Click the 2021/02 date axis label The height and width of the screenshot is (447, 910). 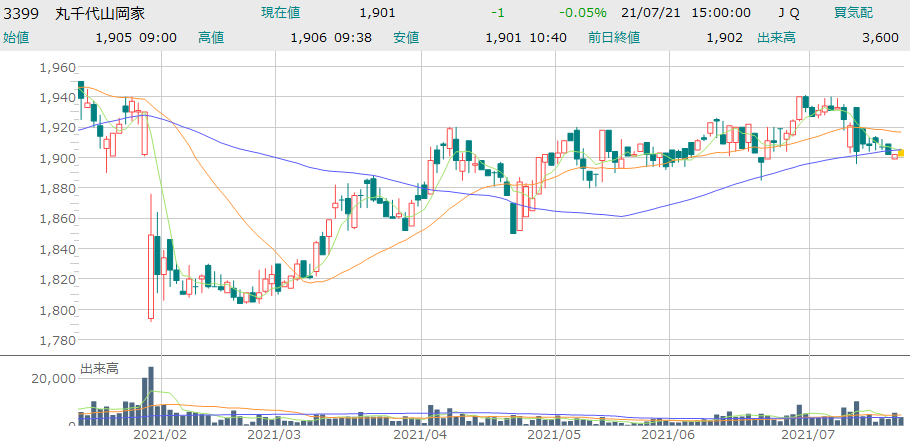coord(161,435)
